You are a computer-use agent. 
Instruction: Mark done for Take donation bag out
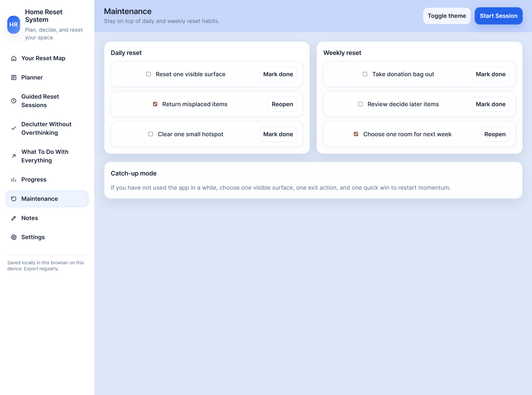click(x=490, y=74)
